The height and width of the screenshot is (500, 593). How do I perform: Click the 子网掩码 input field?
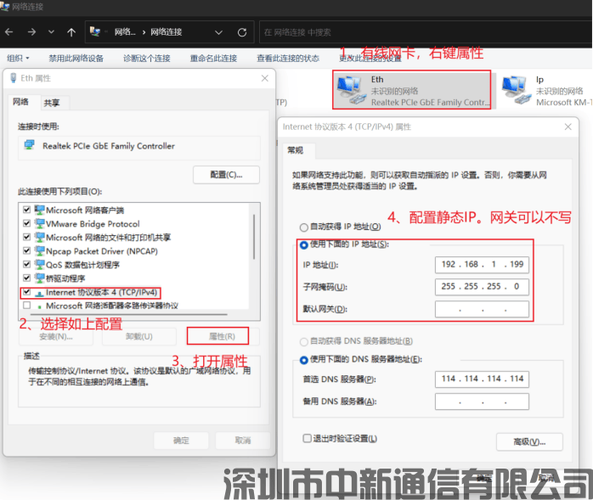(482, 287)
